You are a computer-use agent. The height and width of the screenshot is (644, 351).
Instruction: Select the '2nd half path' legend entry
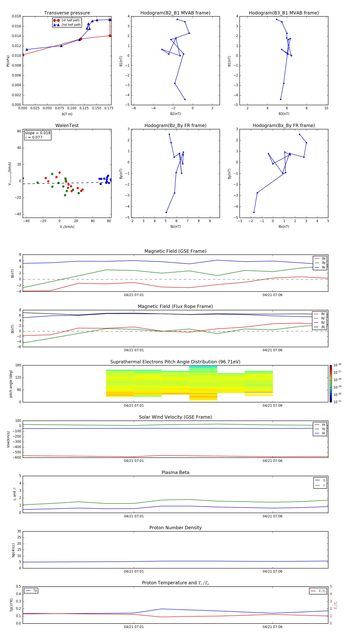point(67,25)
